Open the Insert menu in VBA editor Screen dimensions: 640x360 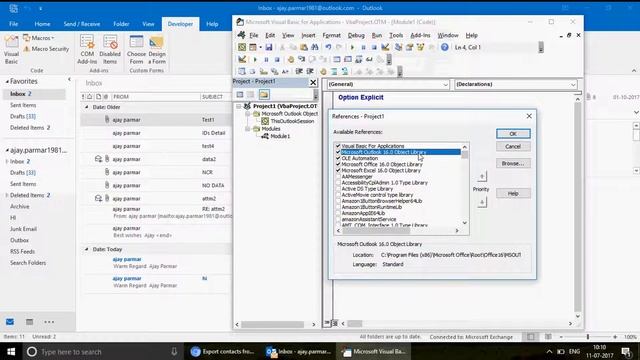[308, 36]
